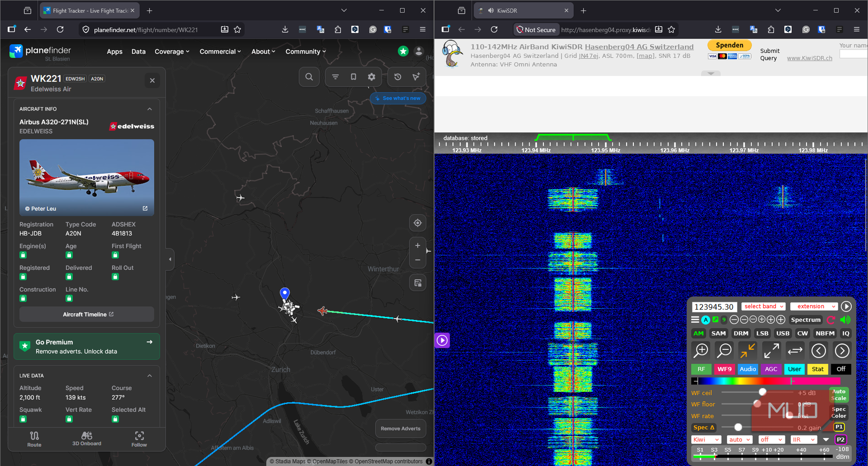Page waterfall down with left arrow
This screenshot has width=868, height=466.
coord(819,350)
